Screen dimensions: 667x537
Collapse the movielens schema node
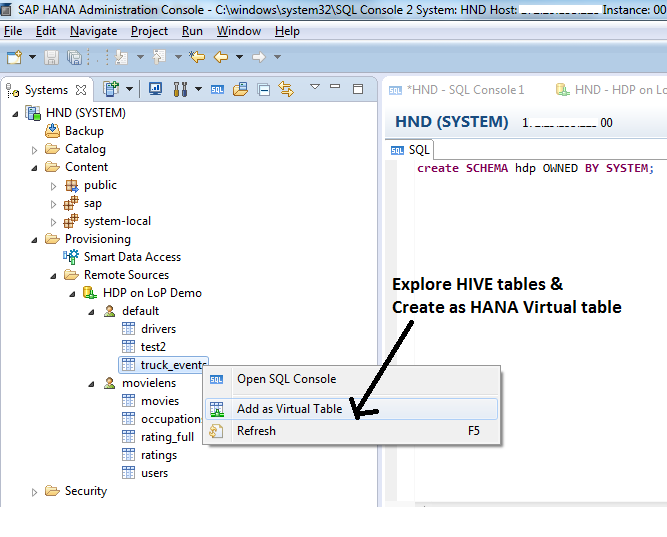pyautogui.click(x=91, y=384)
